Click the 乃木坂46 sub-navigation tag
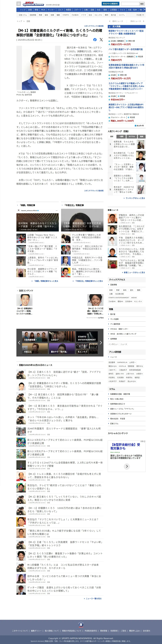The image size is (162, 644). point(75,15)
